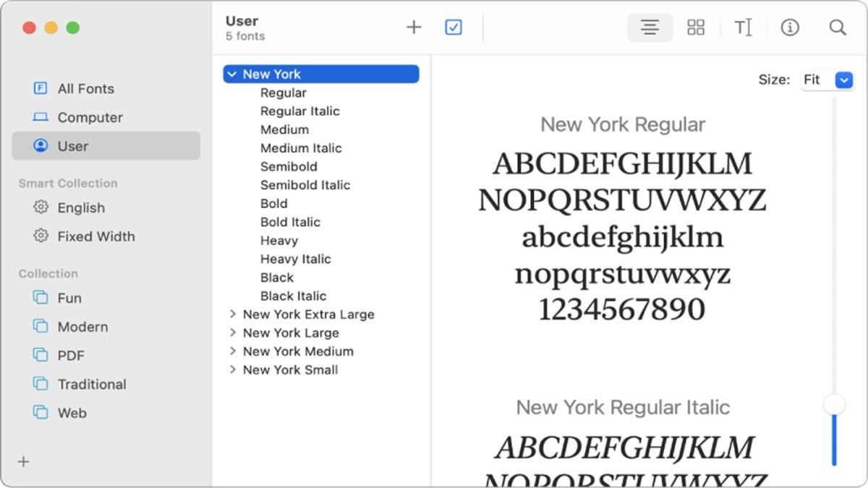Click the plus icon to add fonts
Image resolution: width=868 pixels, height=488 pixels.
pos(414,27)
